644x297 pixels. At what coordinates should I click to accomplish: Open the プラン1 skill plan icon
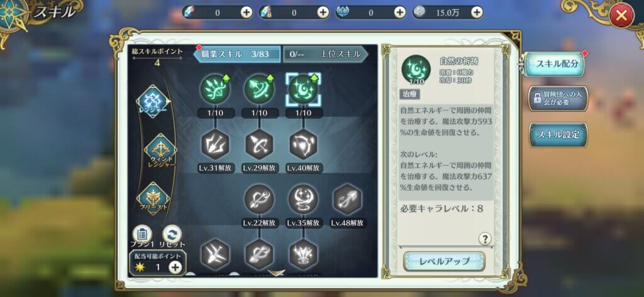[x=142, y=235]
